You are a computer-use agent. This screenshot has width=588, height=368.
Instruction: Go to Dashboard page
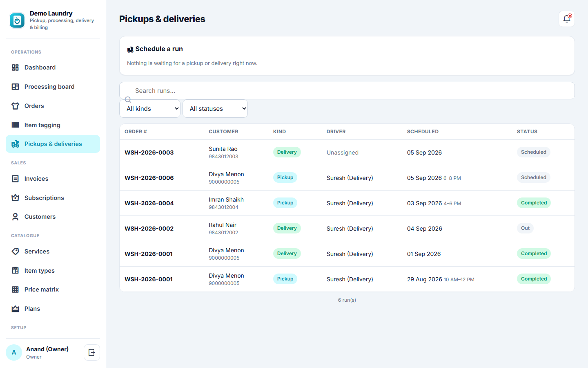[53, 67]
